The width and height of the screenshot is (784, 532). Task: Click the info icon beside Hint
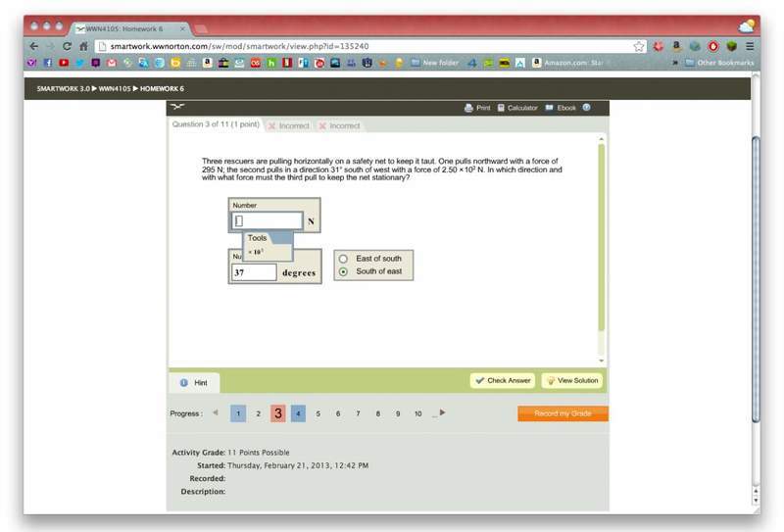183,382
